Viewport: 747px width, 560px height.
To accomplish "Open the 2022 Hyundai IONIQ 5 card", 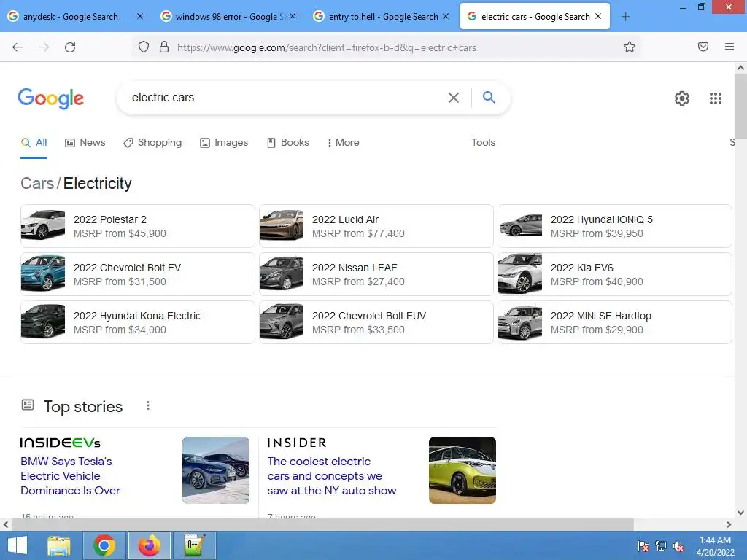I will pos(615,226).
